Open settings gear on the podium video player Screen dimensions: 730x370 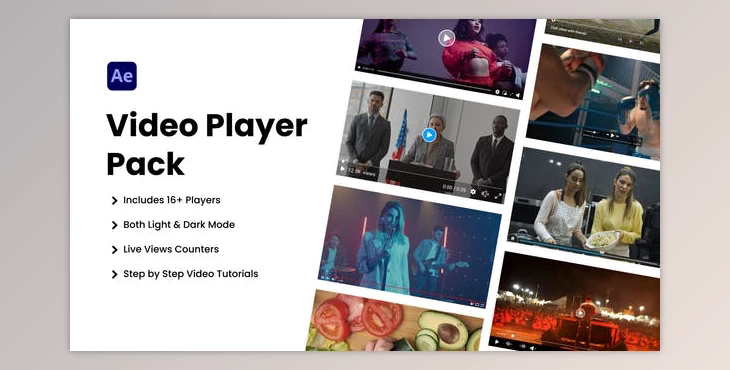[x=473, y=191]
